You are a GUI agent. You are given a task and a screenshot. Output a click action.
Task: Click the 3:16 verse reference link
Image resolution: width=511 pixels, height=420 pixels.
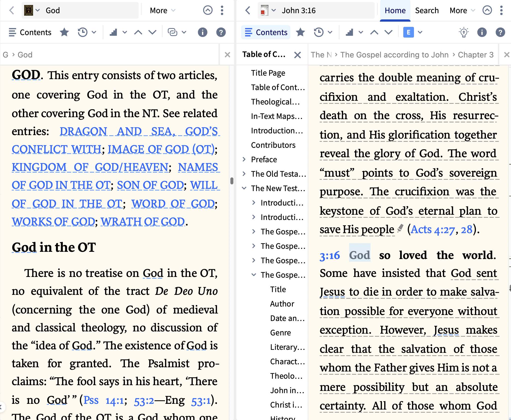330,256
